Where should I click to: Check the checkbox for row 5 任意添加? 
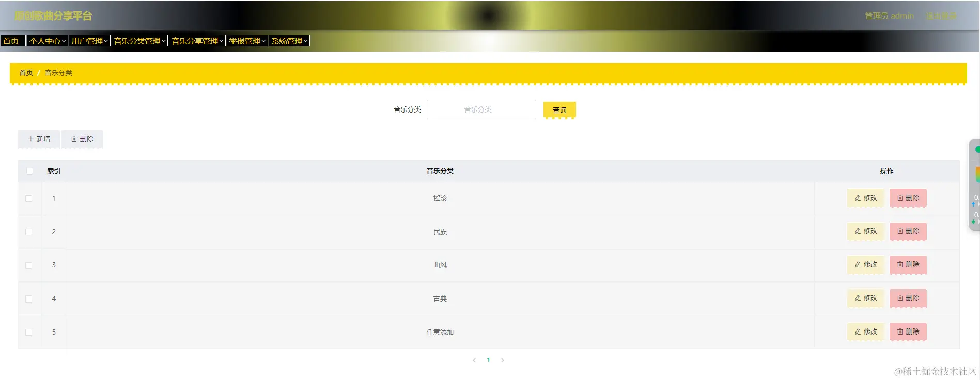(29, 332)
